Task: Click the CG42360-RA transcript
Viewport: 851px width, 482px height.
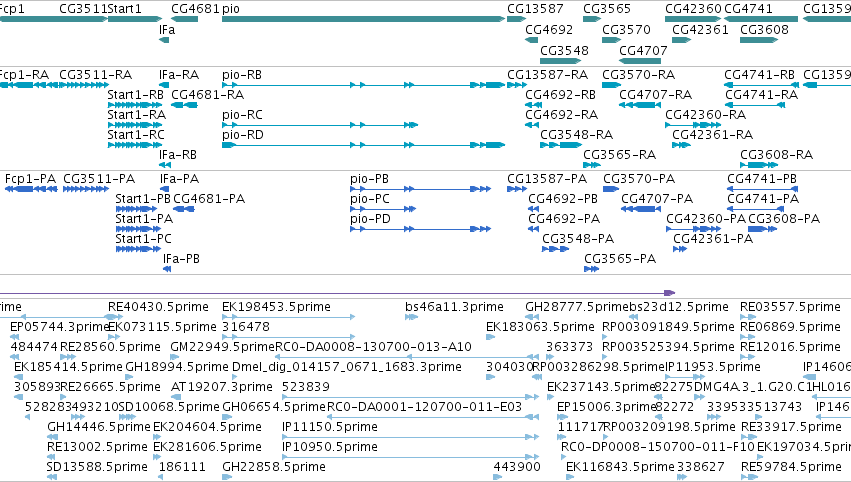Action: pyautogui.click(x=693, y=125)
